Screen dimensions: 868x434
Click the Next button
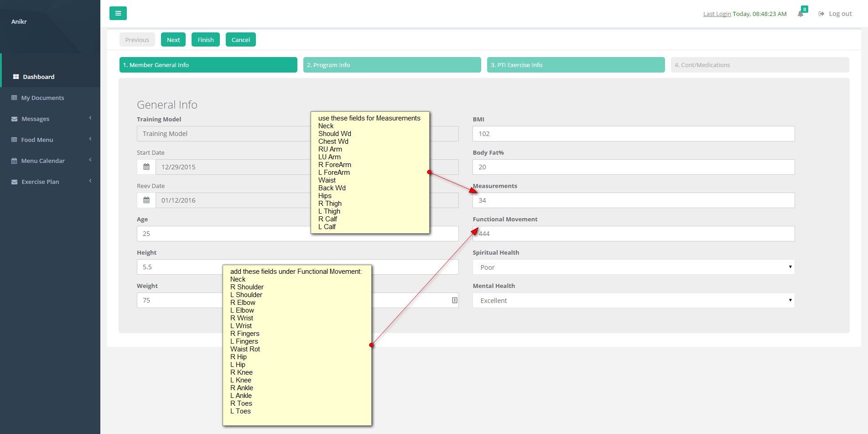(x=173, y=40)
